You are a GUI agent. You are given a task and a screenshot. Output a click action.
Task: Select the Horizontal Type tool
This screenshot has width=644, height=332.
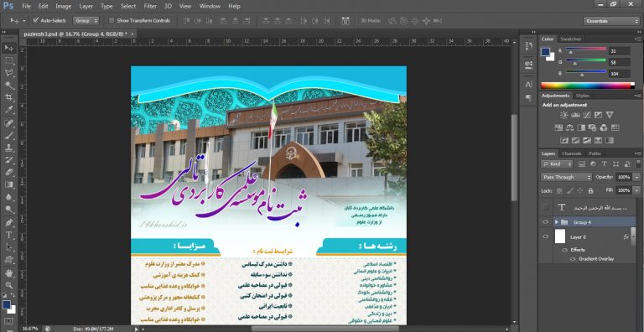pos(9,235)
